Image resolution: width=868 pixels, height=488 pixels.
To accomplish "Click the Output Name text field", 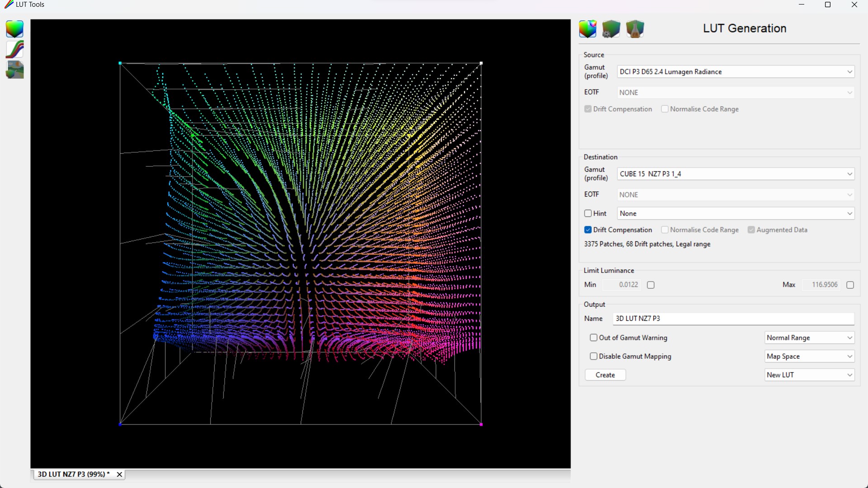I will tap(733, 318).
